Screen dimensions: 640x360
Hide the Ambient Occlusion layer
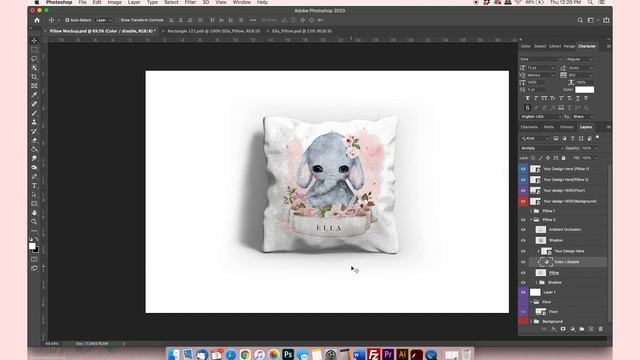click(523, 229)
